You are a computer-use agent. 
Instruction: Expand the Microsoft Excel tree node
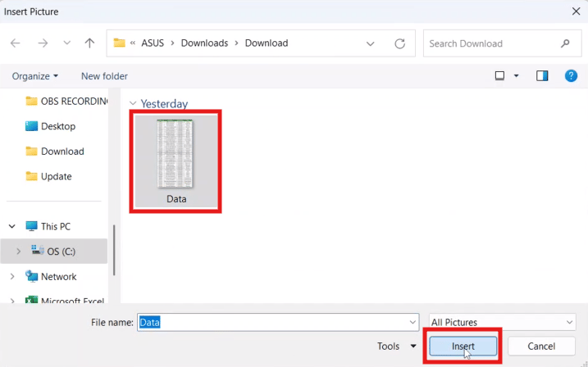pos(12,301)
